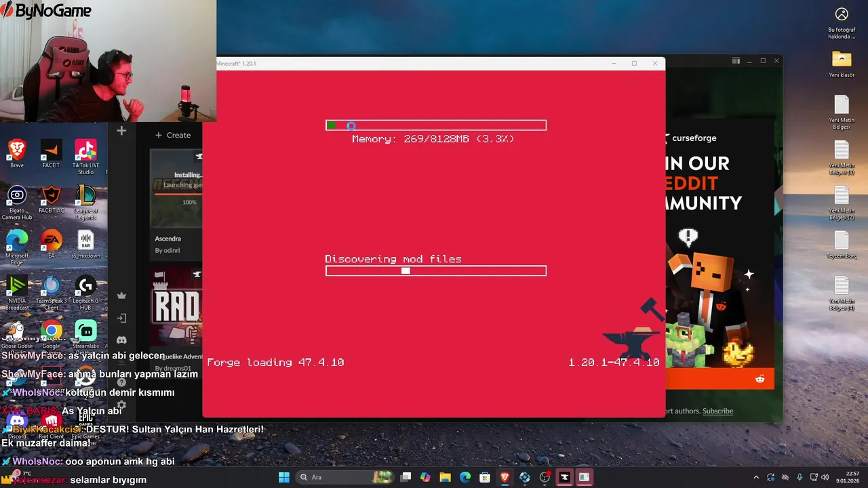This screenshot has width=868, height=488.
Task: Open Elgato Camera Hub shortcut
Action: [x=17, y=203]
